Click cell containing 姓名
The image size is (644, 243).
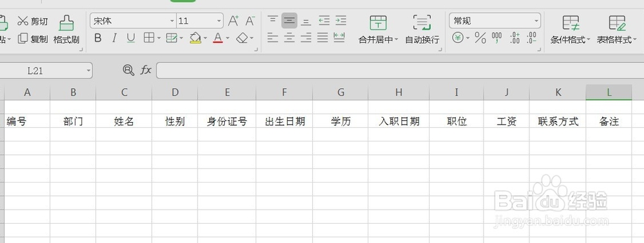124,122
